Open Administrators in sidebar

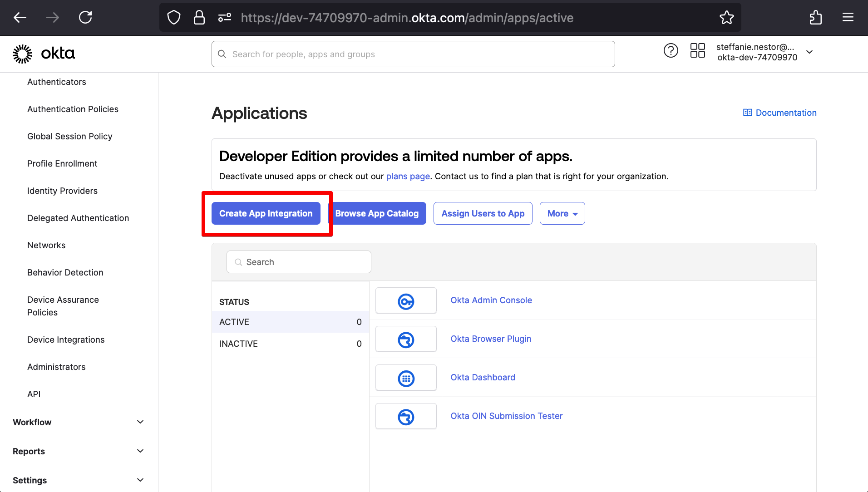click(56, 367)
